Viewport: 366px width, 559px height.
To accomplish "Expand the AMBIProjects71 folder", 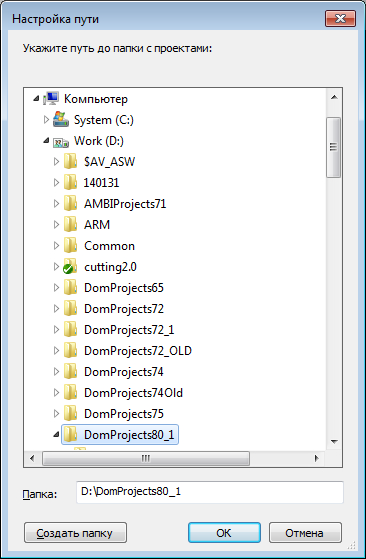I will pyautogui.click(x=56, y=204).
